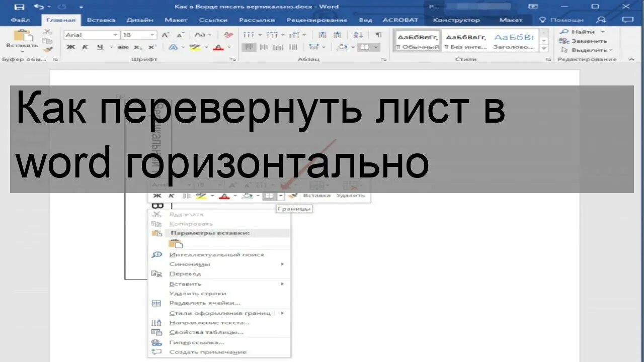This screenshot has width=644, height=362.
Task: Toggle align right in paragraph group
Action: tap(278, 47)
